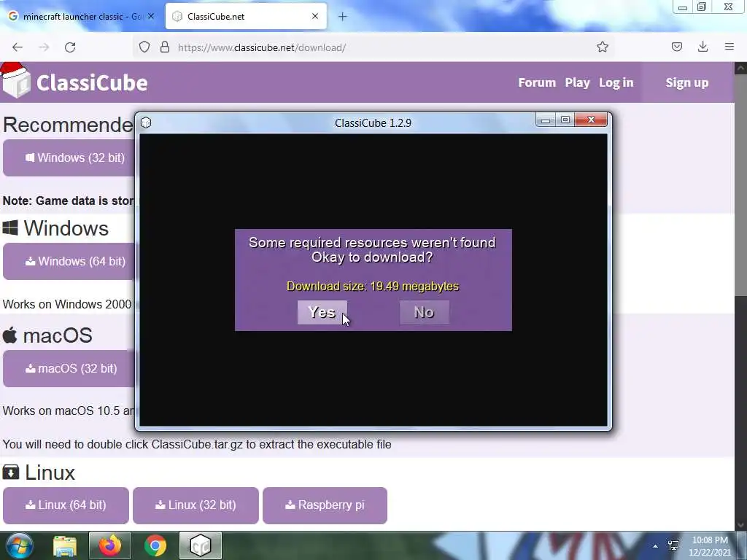Click the Download size: 19.49 megabytes text
Viewport: 747px width, 560px height.
pyautogui.click(x=373, y=286)
